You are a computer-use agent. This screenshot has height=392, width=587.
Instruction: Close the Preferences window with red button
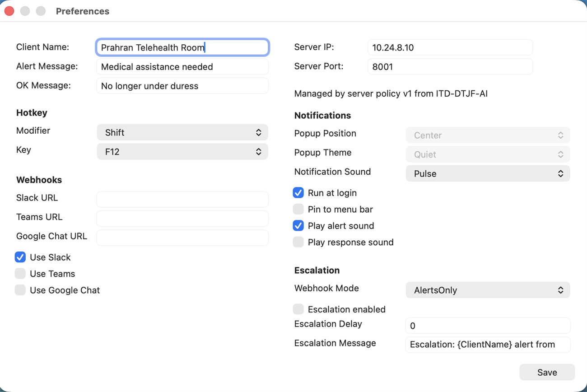point(9,11)
